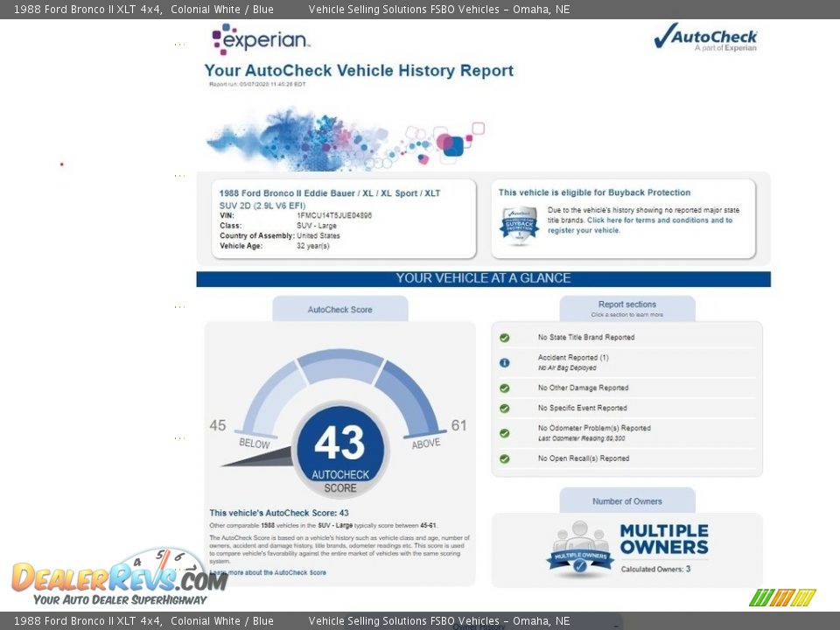Click the Class SUV - Large value
840x630 pixels.
point(317,226)
